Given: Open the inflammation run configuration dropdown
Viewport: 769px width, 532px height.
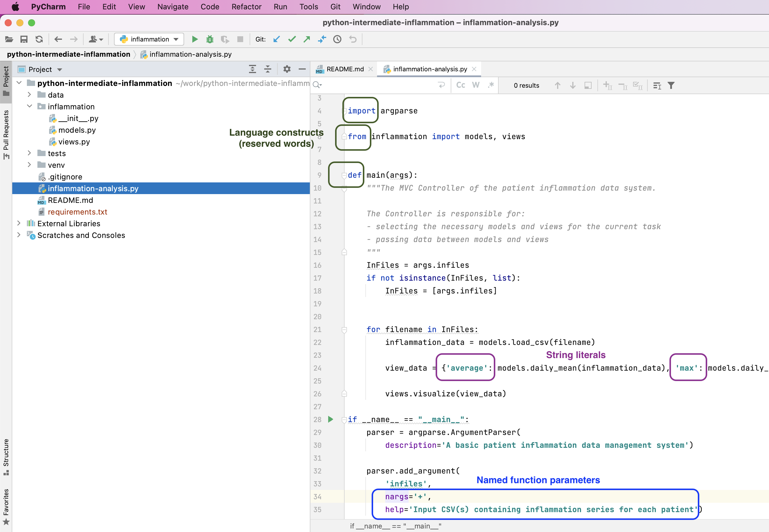Looking at the screenshot, I should pyautogui.click(x=176, y=39).
